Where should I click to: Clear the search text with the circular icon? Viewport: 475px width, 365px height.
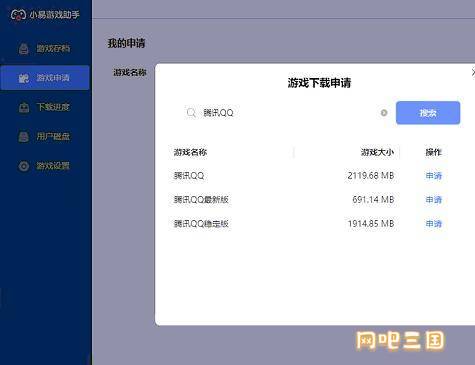click(384, 113)
